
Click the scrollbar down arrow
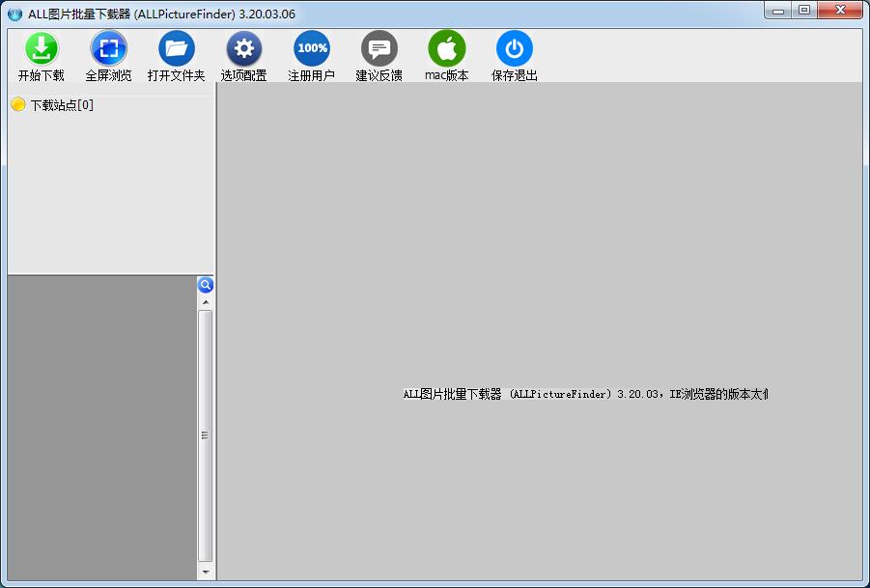pyautogui.click(x=206, y=572)
